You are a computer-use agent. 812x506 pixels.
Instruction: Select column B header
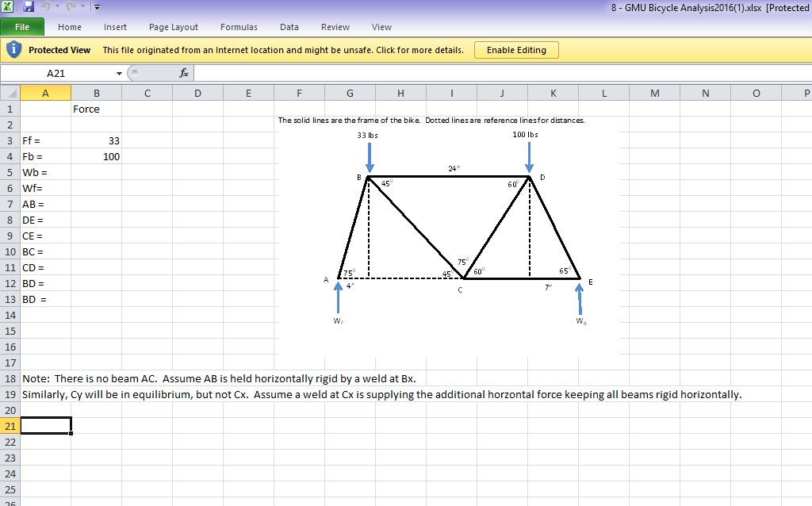tap(96, 94)
